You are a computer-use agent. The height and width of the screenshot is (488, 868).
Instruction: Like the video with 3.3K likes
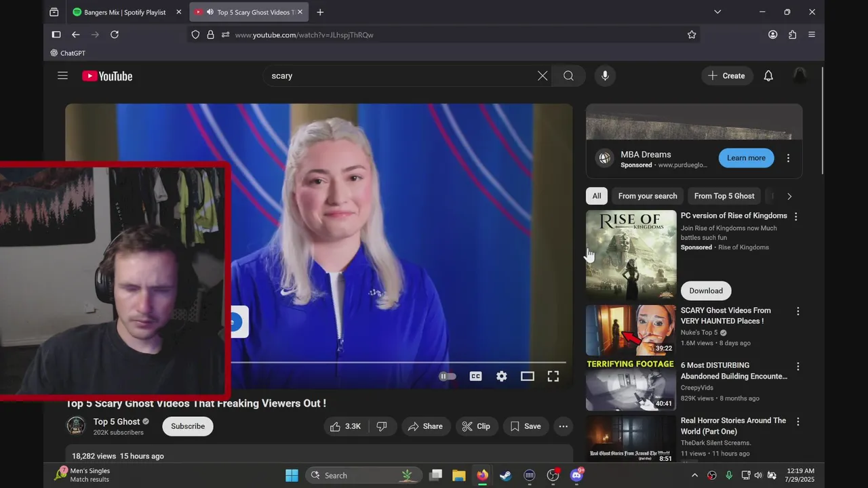tap(345, 426)
